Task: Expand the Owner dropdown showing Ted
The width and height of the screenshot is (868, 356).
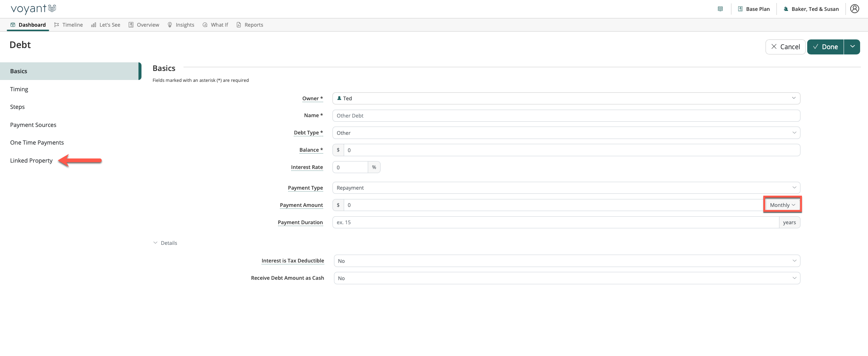Action: click(566, 98)
